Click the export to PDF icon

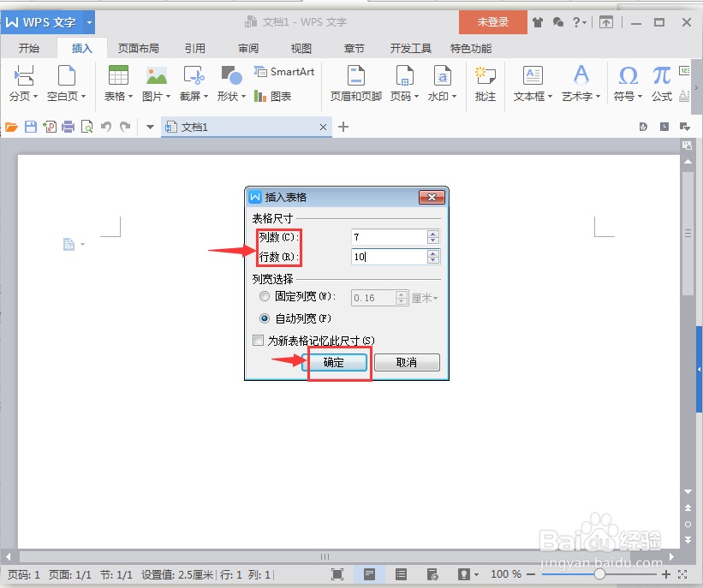(50, 128)
